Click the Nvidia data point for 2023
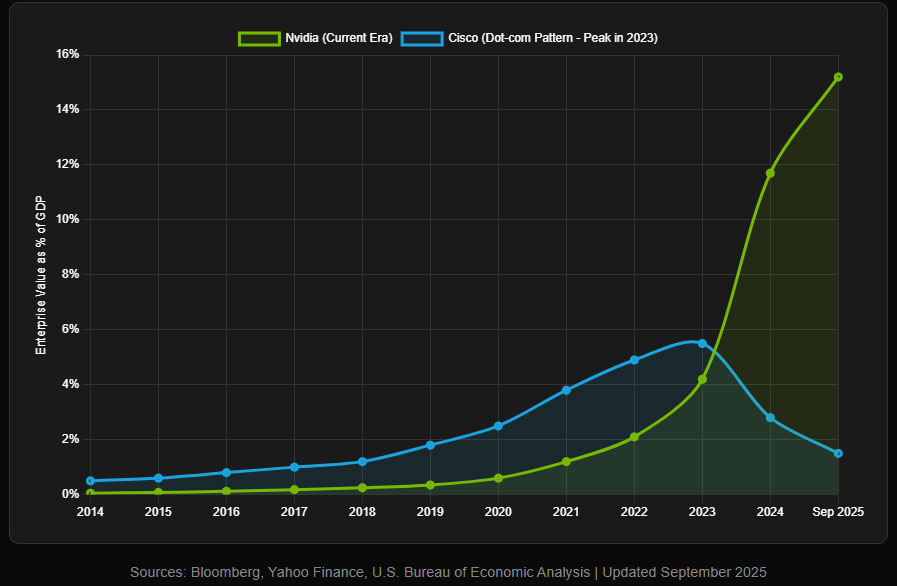 (x=702, y=379)
